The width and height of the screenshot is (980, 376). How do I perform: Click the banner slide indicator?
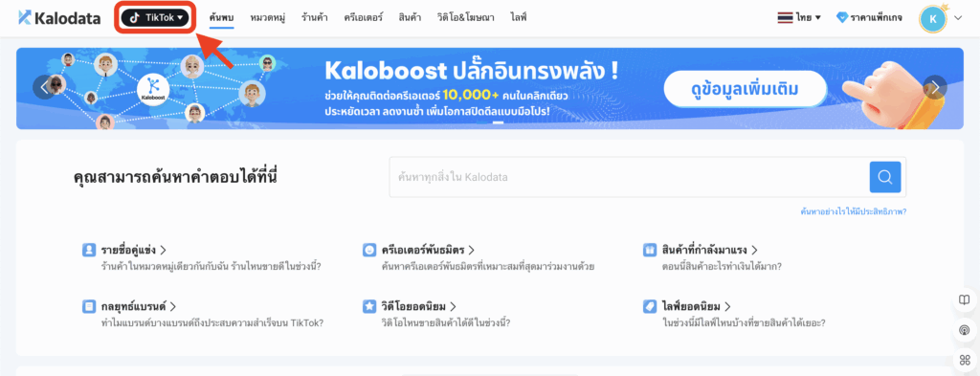[498, 123]
